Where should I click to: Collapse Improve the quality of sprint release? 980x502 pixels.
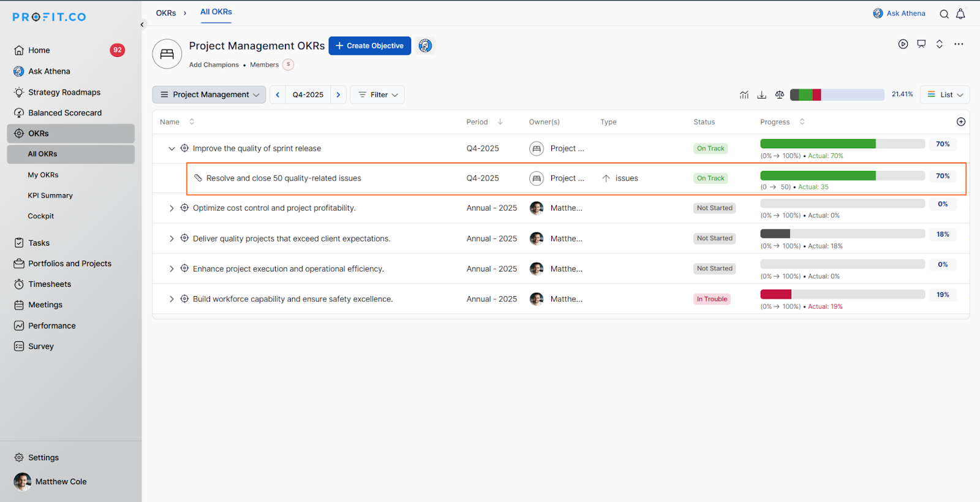point(171,149)
